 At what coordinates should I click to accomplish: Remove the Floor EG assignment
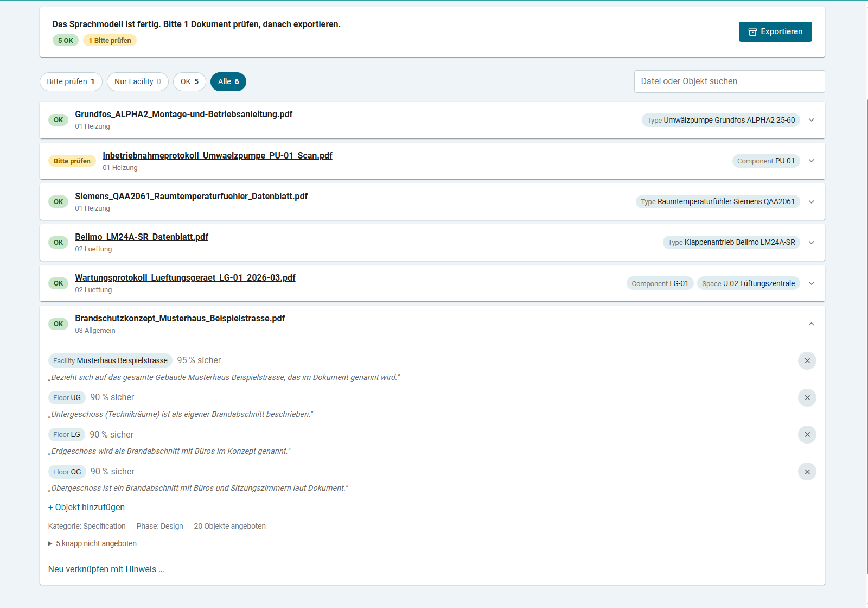(x=807, y=434)
